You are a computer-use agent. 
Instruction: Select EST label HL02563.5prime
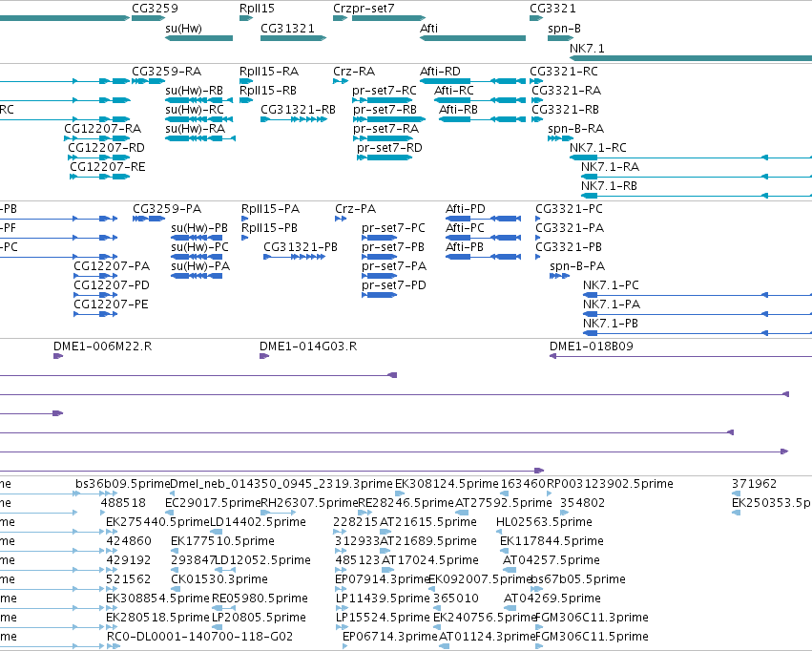coord(544,522)
